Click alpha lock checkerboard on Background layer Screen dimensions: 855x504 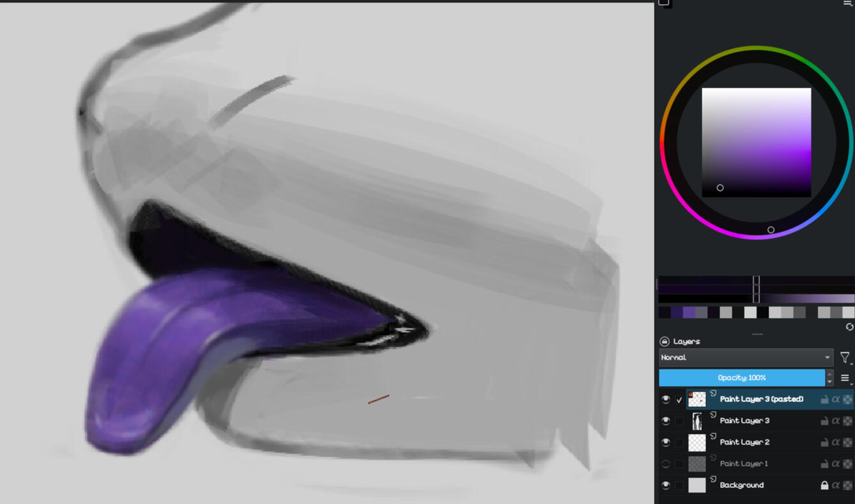pos(847,485)
